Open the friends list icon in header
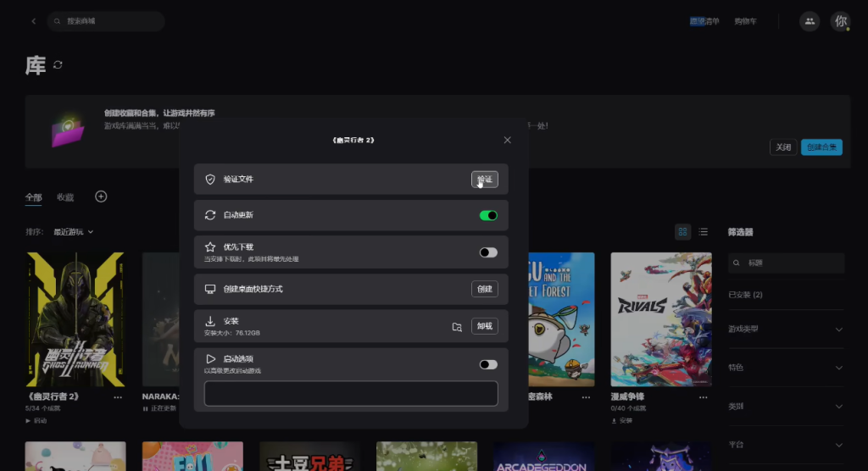The image size is (868, 471). coord(810,21)
